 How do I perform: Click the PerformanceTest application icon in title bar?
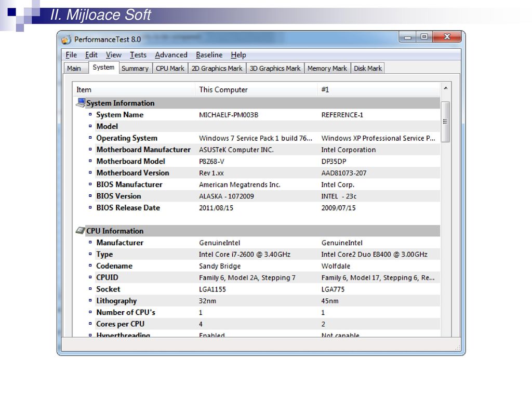pos(66,39)
